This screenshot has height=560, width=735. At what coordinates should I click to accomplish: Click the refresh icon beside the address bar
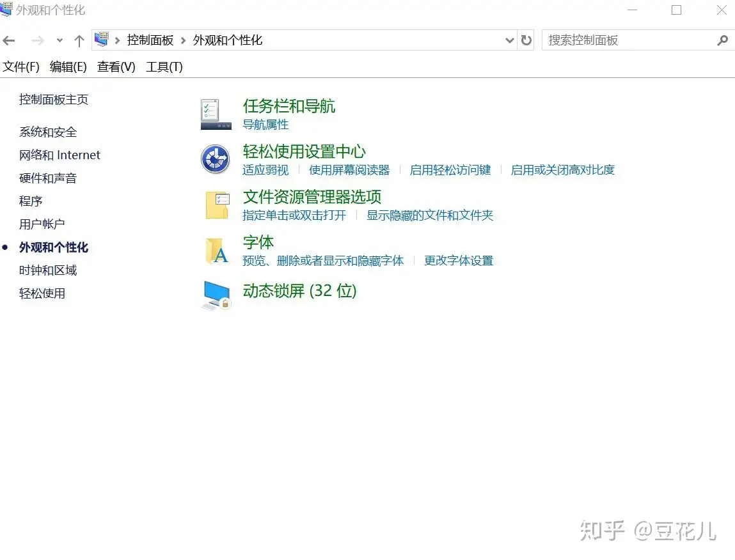click(x=526, y=40)
